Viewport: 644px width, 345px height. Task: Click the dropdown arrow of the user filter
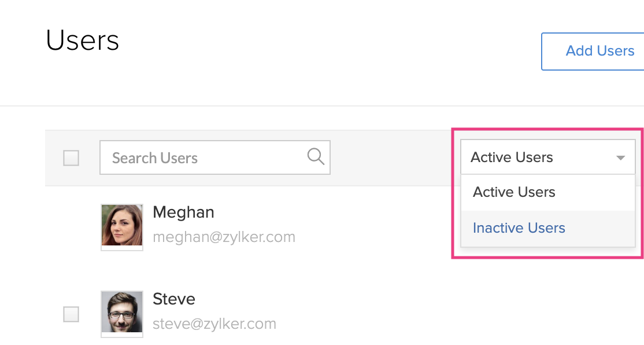[620, 157]
